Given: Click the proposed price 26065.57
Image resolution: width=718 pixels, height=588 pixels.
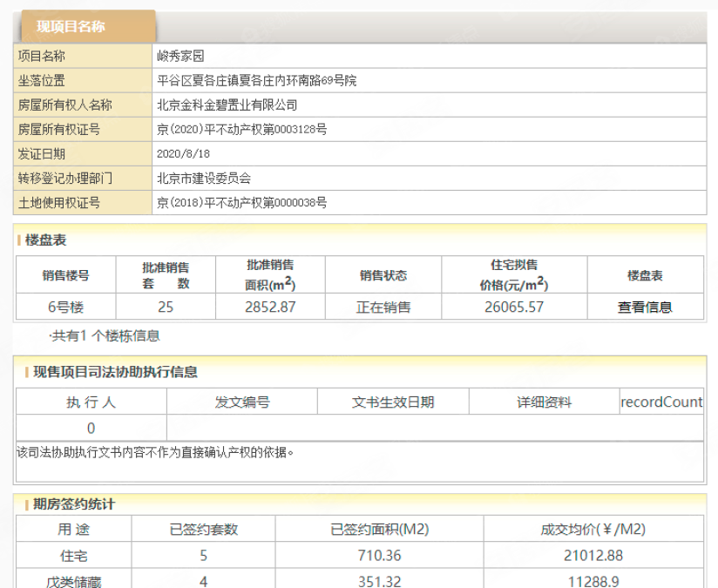Looking at the screenshot, I should [x=514, y=307].
